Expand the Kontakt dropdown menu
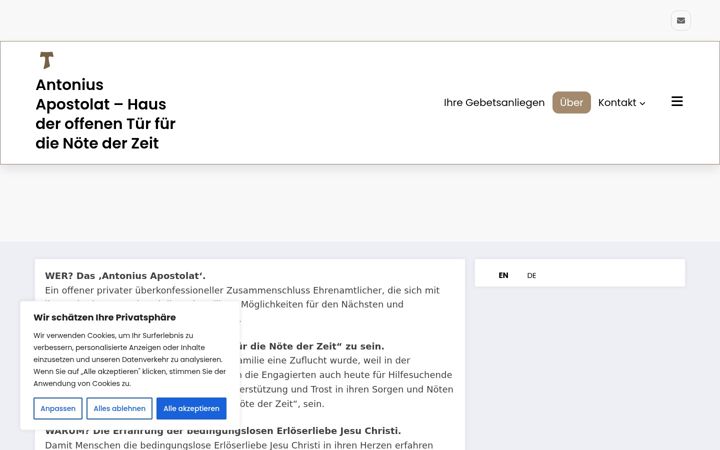 tap(621, 102)
